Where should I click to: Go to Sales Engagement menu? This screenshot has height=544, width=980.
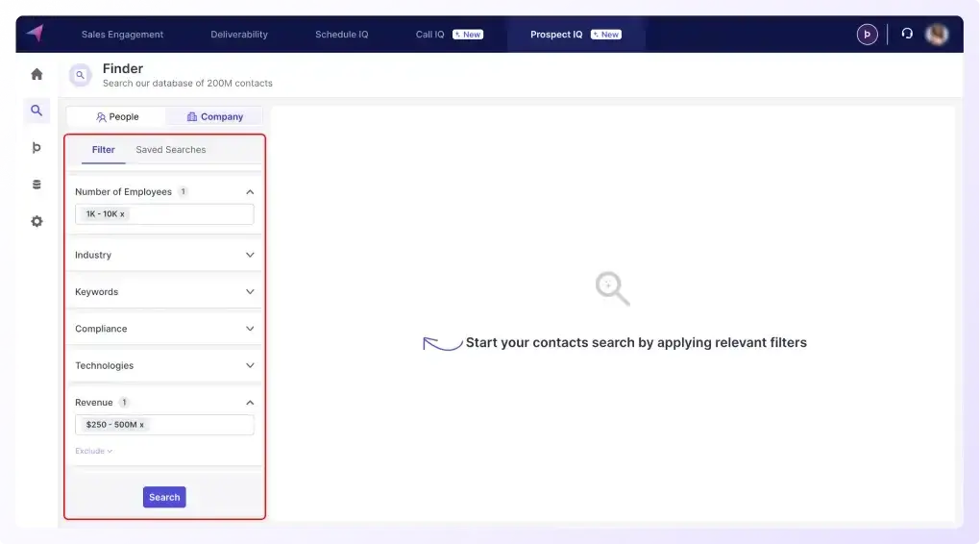[122, 35]
